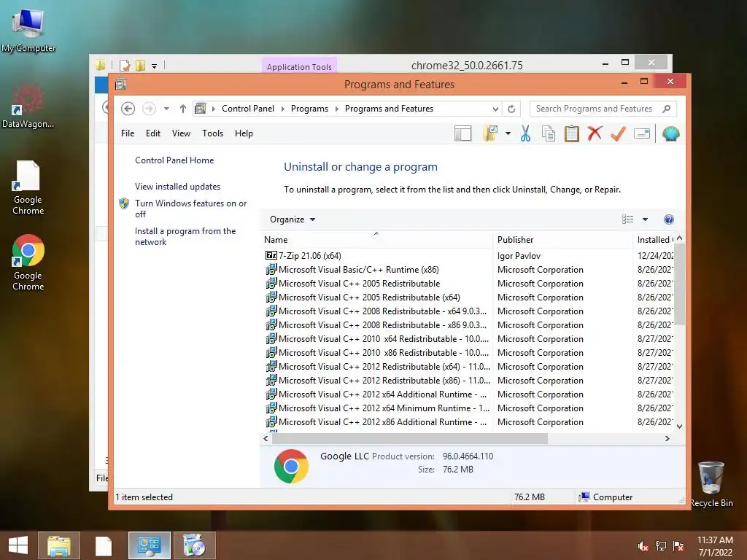Viewport: 747px width, 560px height.
Task: Click the Copy toolbar icon
Action: coord(549,134)
